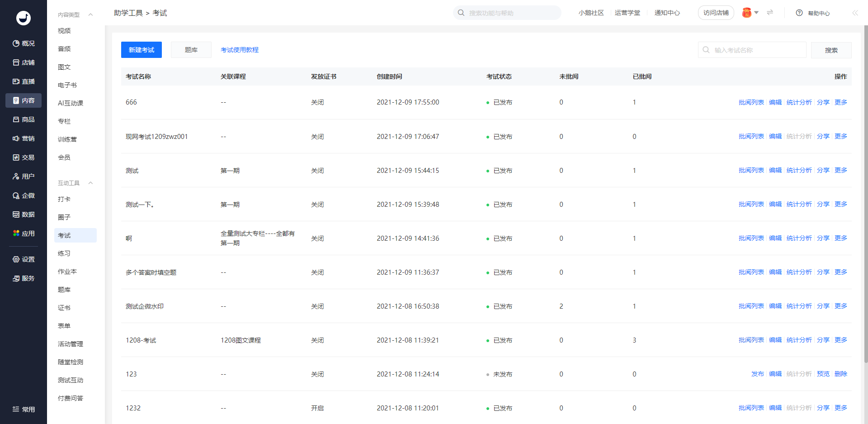Open 小鹅社区 link
Viewport: 868px width, 424px height.
point(591,13)
